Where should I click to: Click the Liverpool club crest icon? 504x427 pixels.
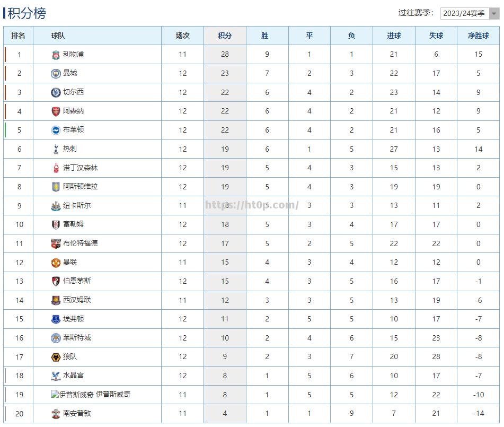click(56, 55)
